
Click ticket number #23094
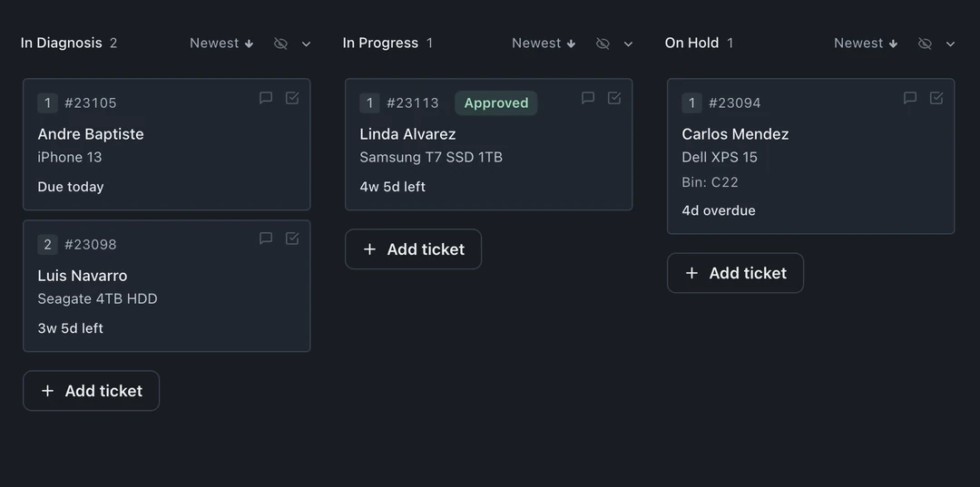[x=734, y=103]
